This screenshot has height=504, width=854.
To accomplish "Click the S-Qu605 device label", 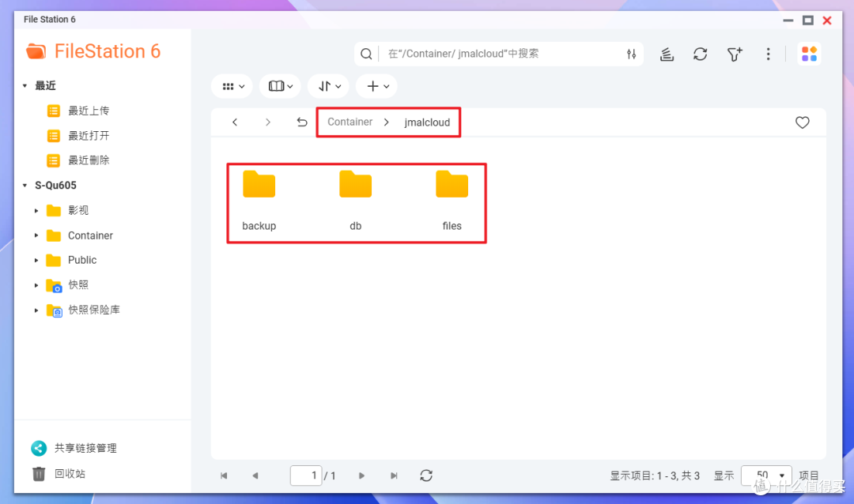I will 55,186.
